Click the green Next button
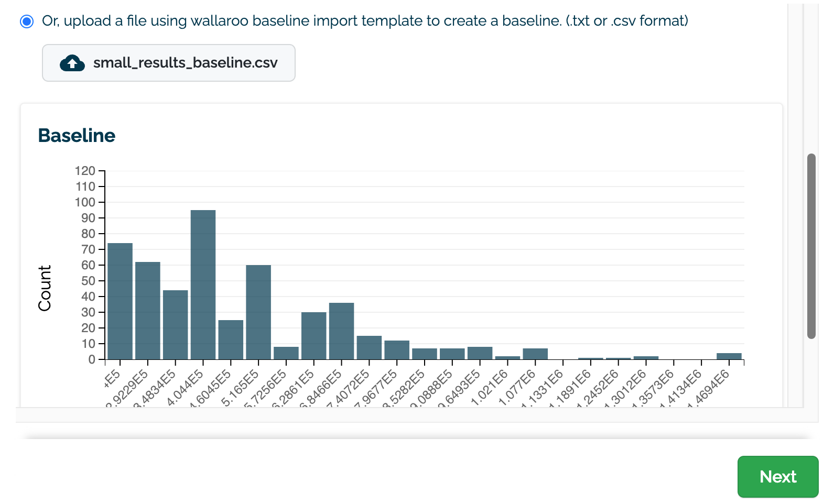Screen dimensions: 834x504 [x=777, y=476]
